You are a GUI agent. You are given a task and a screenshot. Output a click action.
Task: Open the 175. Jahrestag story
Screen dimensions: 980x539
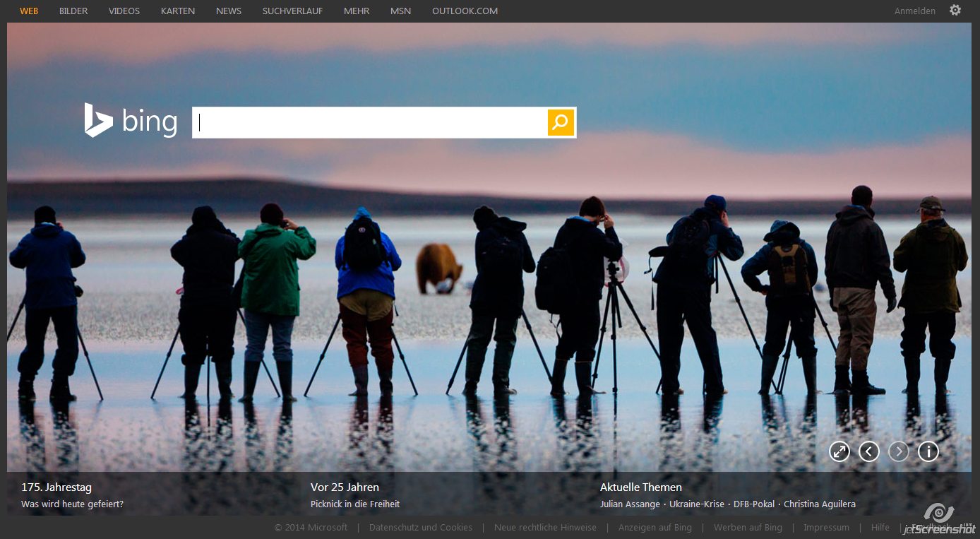click(56, 487)
